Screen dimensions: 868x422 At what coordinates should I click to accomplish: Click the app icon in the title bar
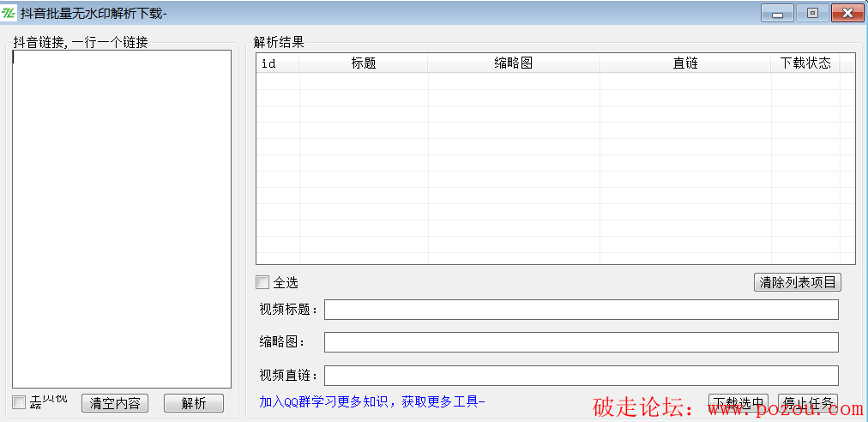tap(9, 13)
